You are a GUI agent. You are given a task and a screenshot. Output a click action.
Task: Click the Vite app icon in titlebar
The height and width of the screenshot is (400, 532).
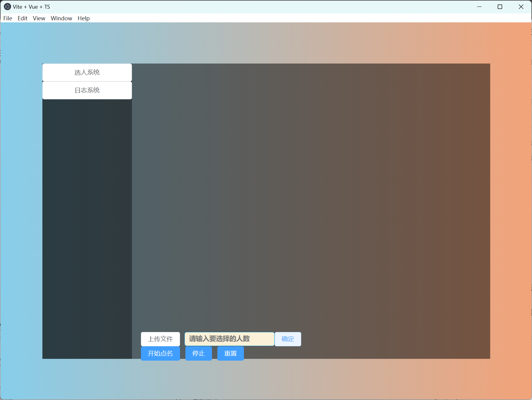click(7, 6)
